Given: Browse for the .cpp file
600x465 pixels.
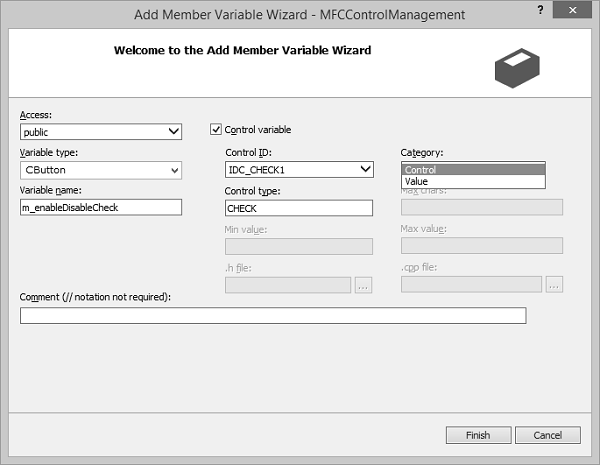Looking at the screenshot, I should pos(554,285).
